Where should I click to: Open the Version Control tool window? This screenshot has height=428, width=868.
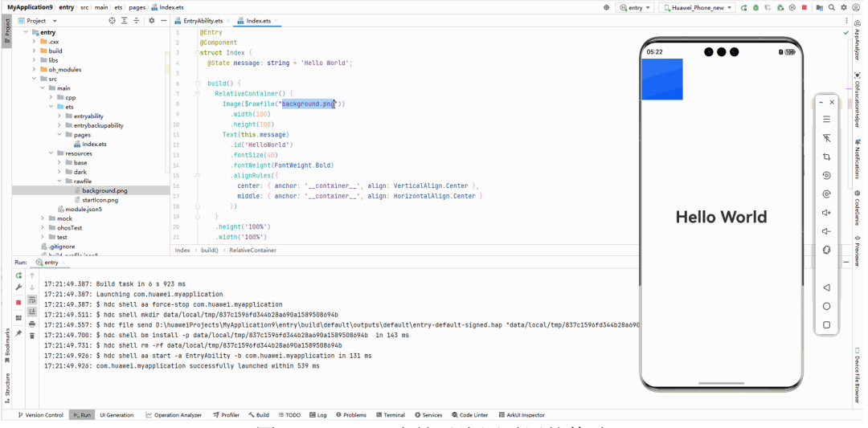pos(40,415)
